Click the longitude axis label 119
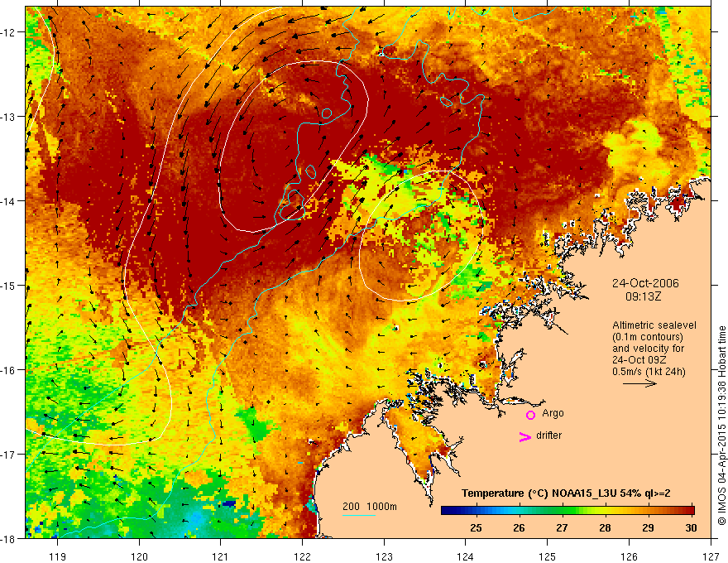This screenshot has height=563, width=728. click(x=58, y=556)
